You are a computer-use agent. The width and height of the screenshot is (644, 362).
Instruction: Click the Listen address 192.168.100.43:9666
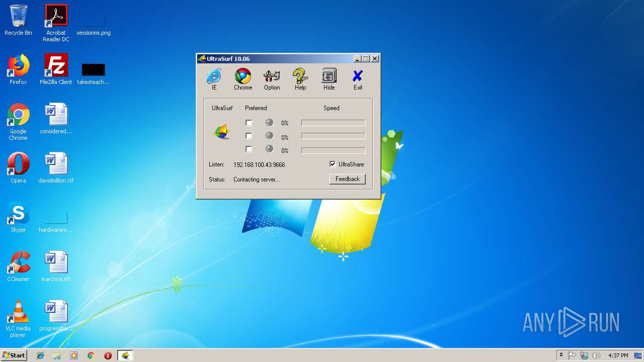tap(259, 165)
